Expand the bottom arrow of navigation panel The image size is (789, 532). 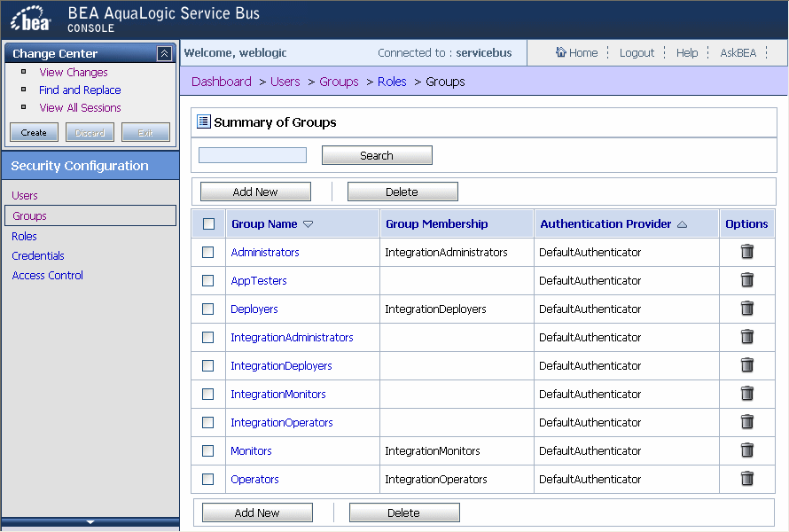[x=90, y=522]
